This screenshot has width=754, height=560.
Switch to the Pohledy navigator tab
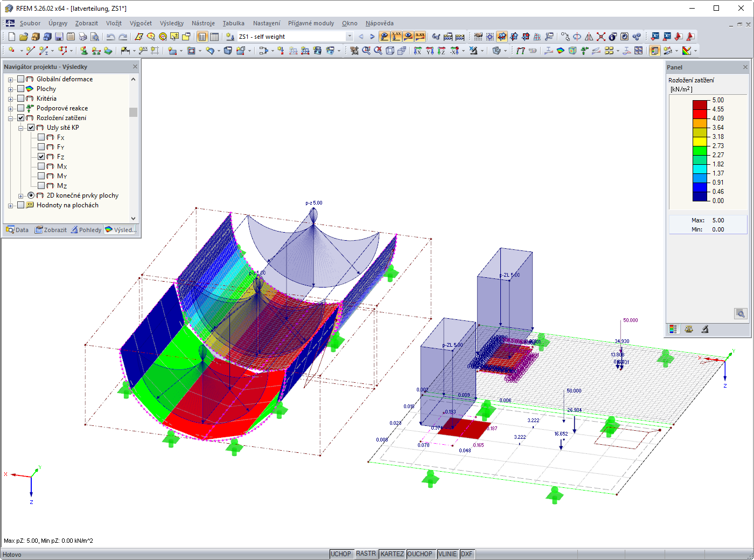coord(86,230)
